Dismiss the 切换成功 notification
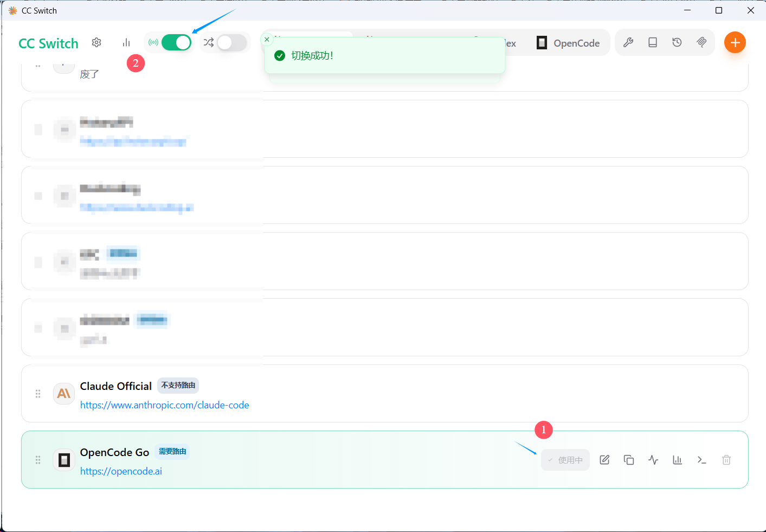The image size is (766, 532). coord(267,40)
